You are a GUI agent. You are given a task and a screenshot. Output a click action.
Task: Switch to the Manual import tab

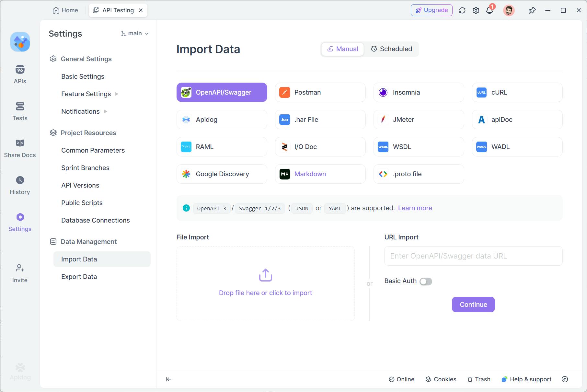[343, 49]
